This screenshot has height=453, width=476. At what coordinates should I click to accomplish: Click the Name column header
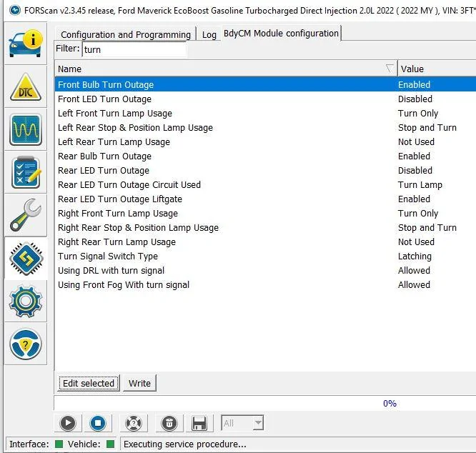coord(226,69)
